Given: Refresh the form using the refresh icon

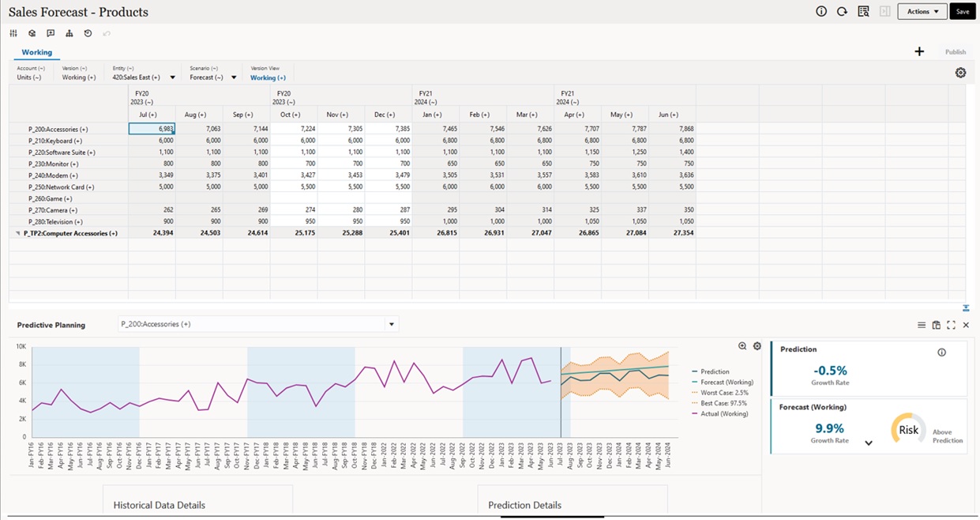Looking at the screenshot, I should (x=843, y=11).
